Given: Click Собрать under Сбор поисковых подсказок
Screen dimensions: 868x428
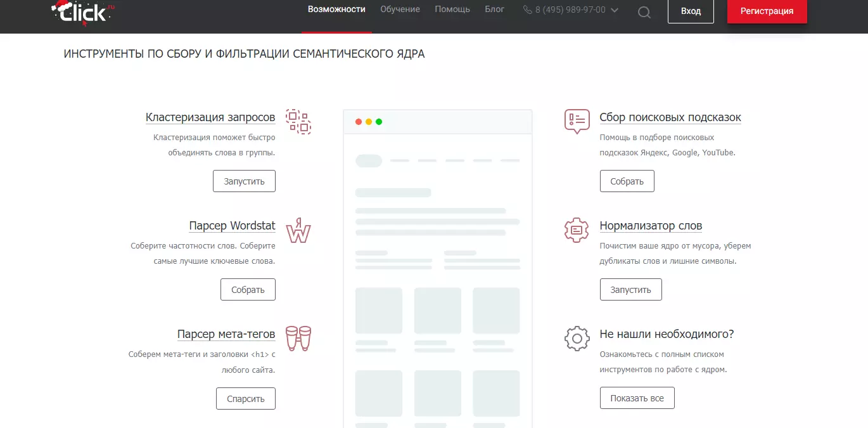Looking at the screenshot, I should 627,181.
